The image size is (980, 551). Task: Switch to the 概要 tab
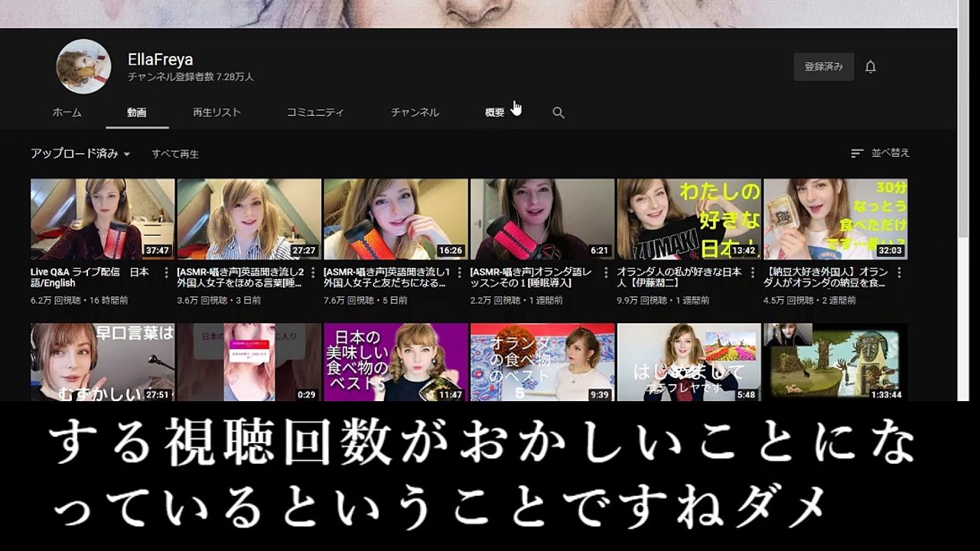[495, 112]
